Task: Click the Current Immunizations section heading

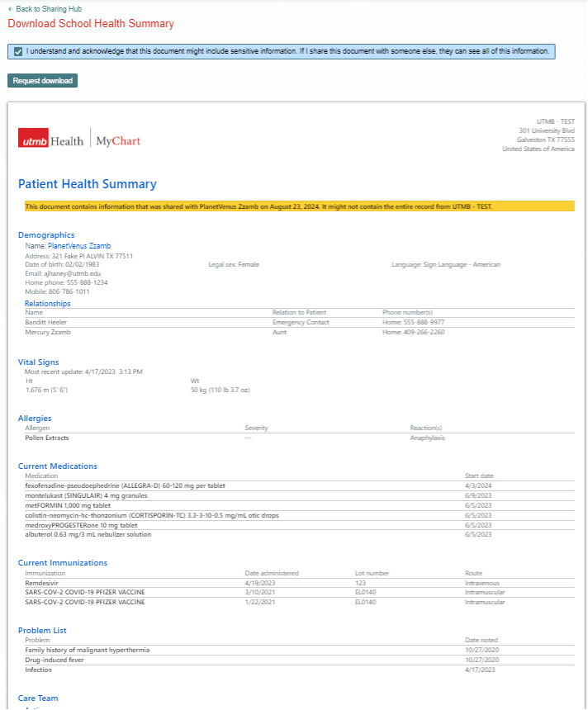Action: pos(63,563)
